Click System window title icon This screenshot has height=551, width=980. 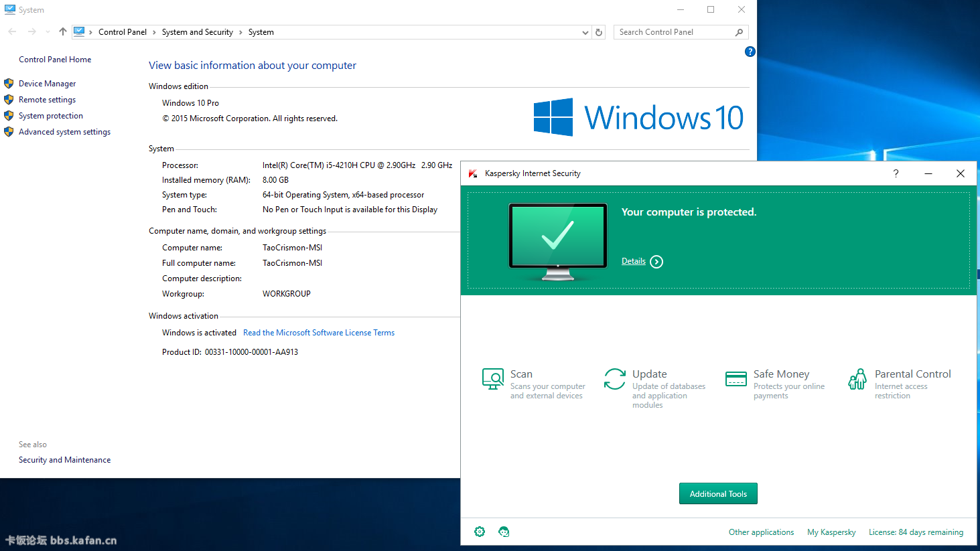[10, 9]
